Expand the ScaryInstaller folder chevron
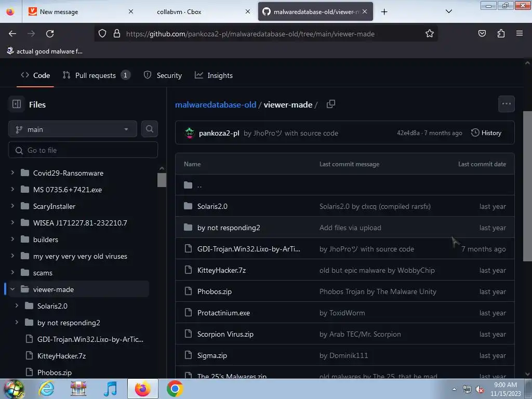The height and width of the screenshot is (399, 532). click(12, 206)
